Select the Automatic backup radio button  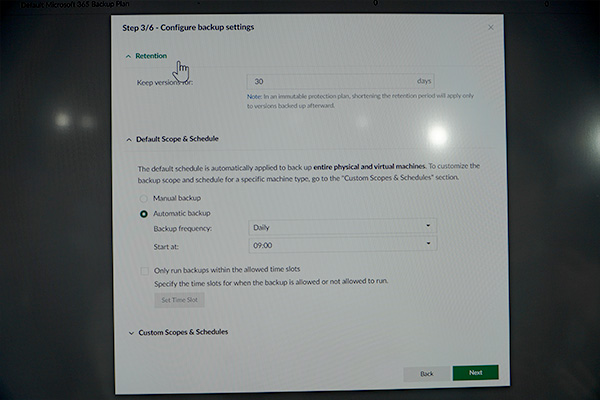[143, 214]
